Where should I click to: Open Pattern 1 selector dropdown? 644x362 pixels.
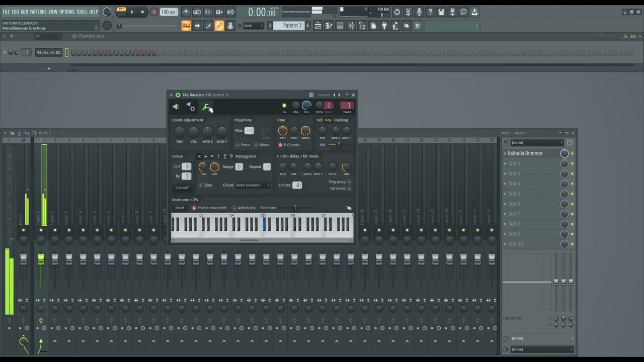(292, 26)
